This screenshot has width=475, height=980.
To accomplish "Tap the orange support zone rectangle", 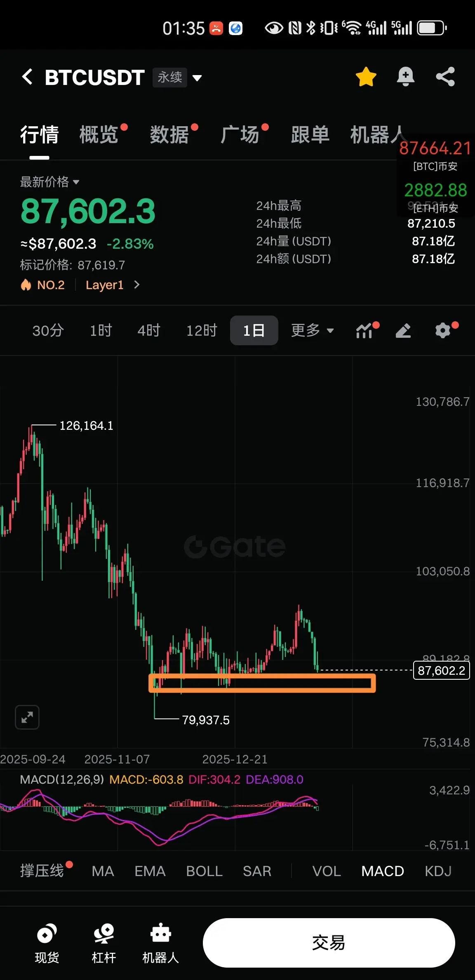I will click(262, 683).
